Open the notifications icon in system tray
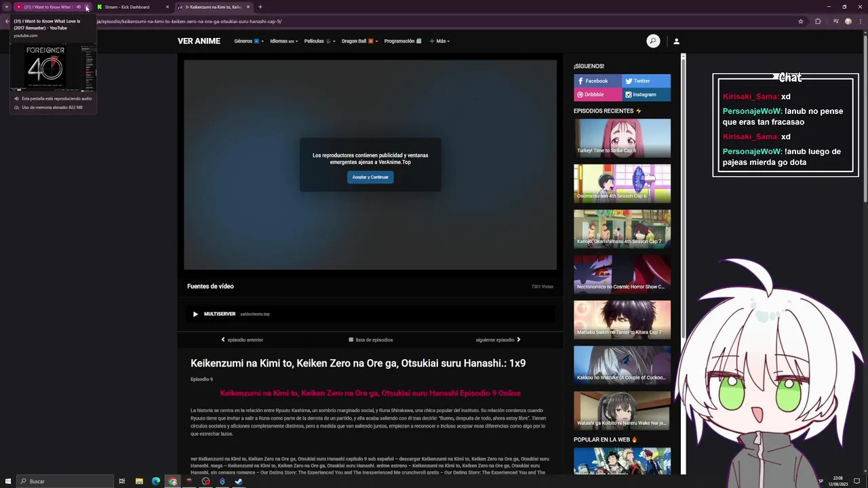 pos(856,481)
